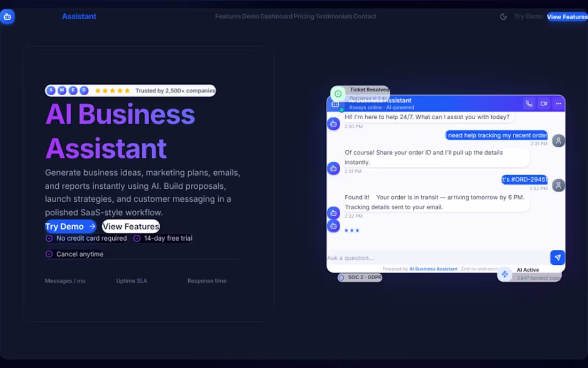This screenshot has height=368, width=588.
Task: Click the Uptime SLA label
Action: coord(131,281)
